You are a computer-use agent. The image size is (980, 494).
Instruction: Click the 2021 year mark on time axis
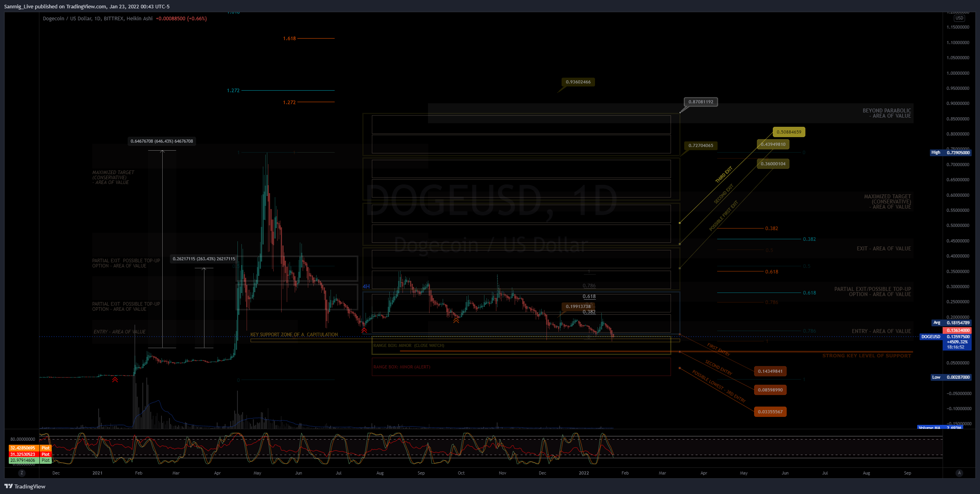click(x=97, y=473)
